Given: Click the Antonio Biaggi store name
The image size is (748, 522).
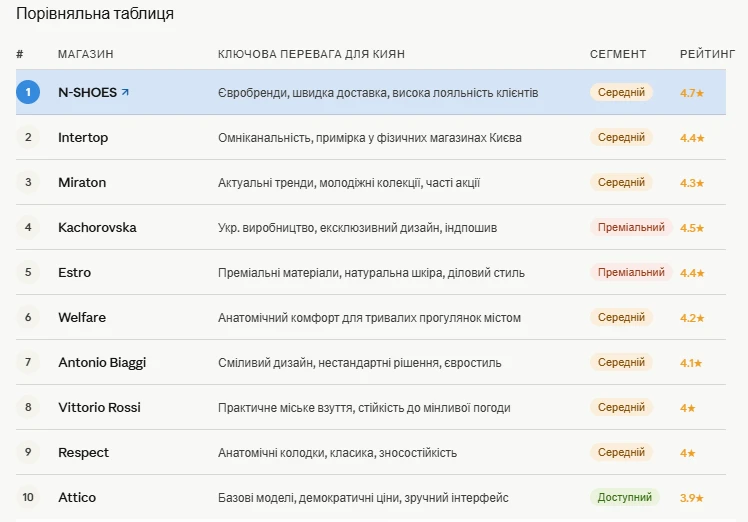Looking at the screenshot, I should click(x=102, y=363).
